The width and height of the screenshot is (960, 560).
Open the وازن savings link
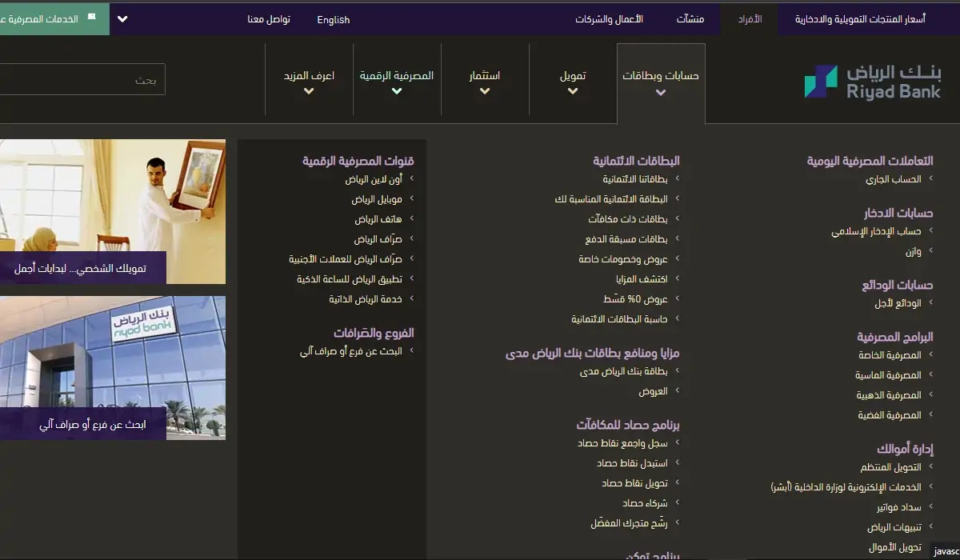click(914, 252)
